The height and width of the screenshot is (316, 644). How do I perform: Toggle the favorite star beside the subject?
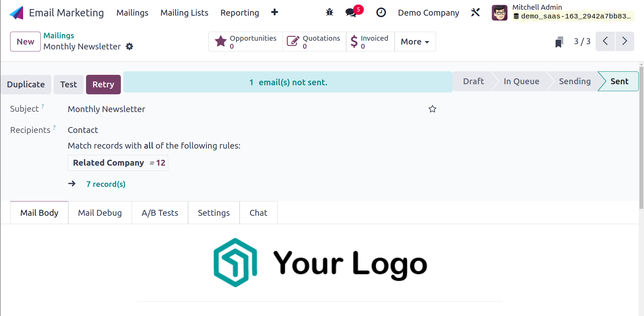click(432, 109)
